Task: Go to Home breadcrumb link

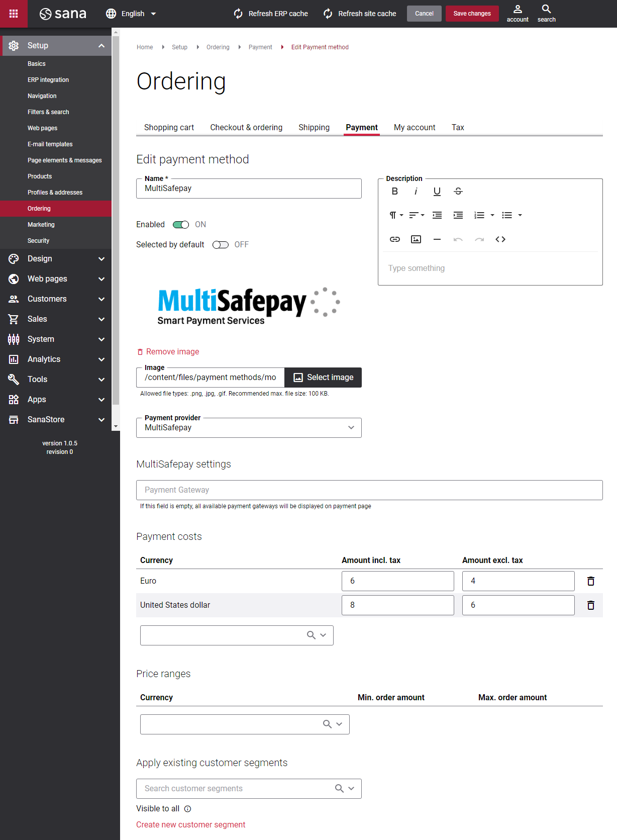Action: [145, 47]
